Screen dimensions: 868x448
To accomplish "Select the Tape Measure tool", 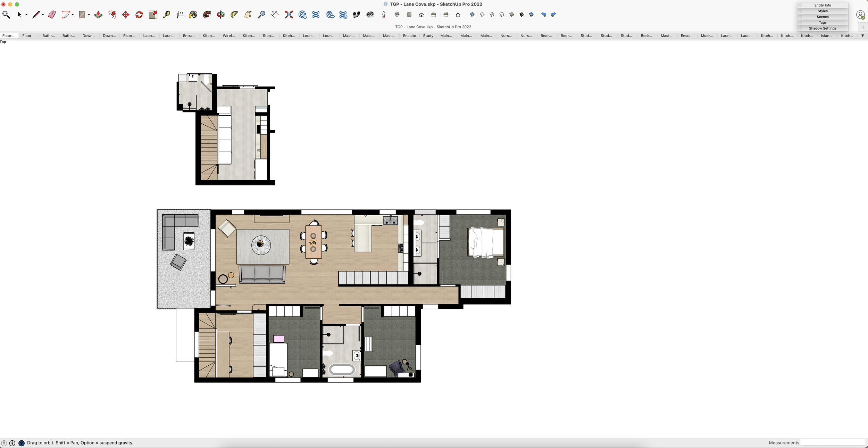I will click(x=167, y=15).
